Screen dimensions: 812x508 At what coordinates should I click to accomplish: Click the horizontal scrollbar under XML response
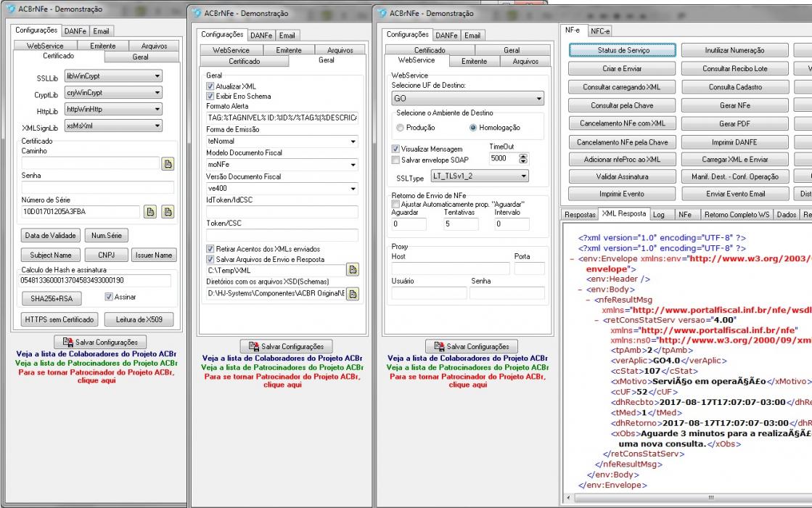pyautogui.click(x=689, y=498)
